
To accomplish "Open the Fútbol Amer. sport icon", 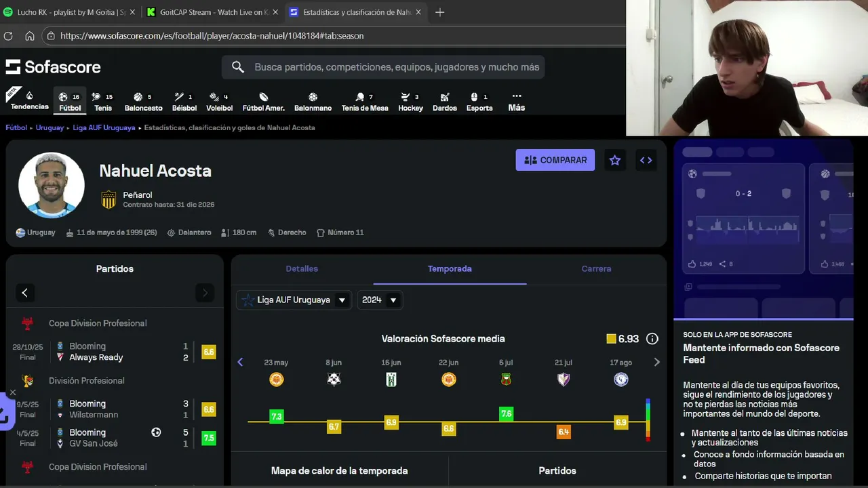I will tap(263, 101).
